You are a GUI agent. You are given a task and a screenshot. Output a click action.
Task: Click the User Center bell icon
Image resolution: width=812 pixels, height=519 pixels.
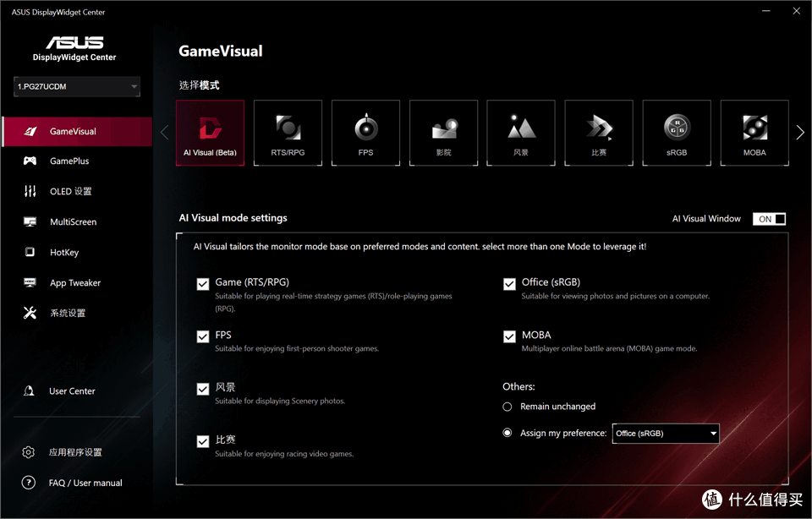pos(29,391)
